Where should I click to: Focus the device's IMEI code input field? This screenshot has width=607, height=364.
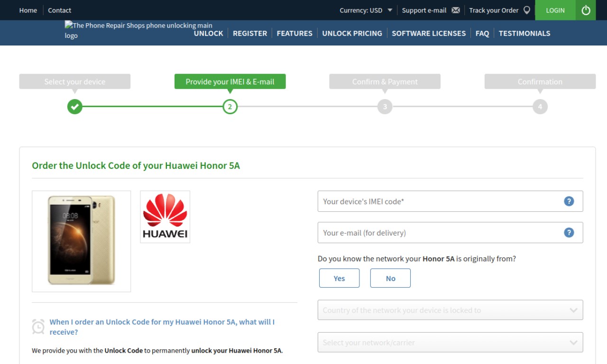pyautogui.click(x=450, y=201)
